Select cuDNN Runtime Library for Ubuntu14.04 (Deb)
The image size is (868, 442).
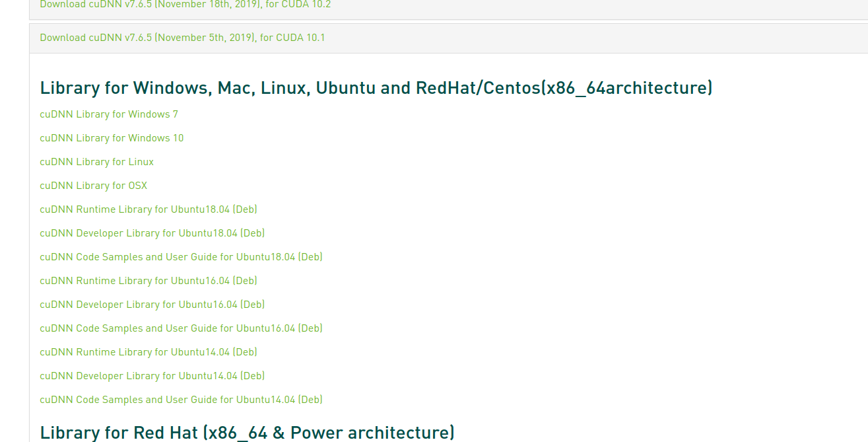pyautogui.click(x=149, y=352)
